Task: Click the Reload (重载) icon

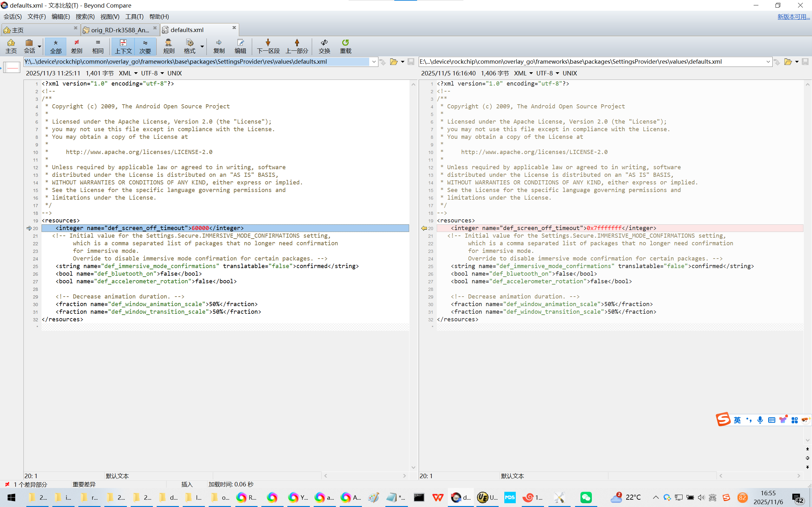Action: [345, 43]
